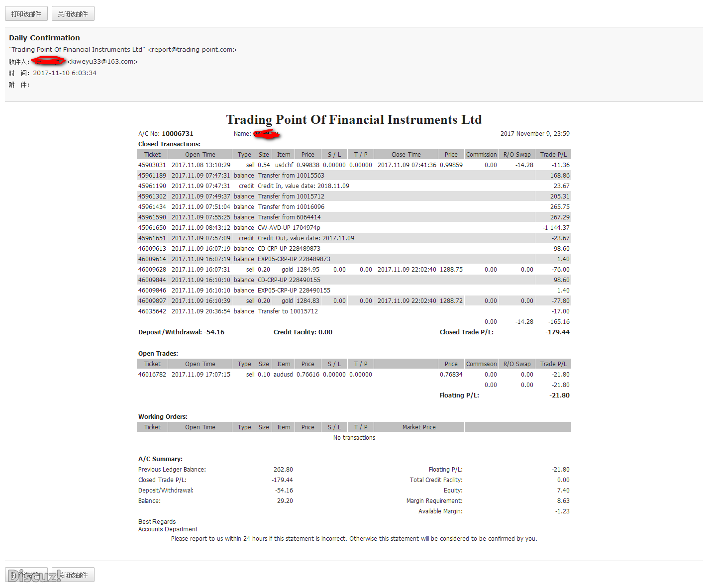Click 'CD-CRP-UP 228490155' entry
This screenshot has height=588, width=708.
[289, 280]
